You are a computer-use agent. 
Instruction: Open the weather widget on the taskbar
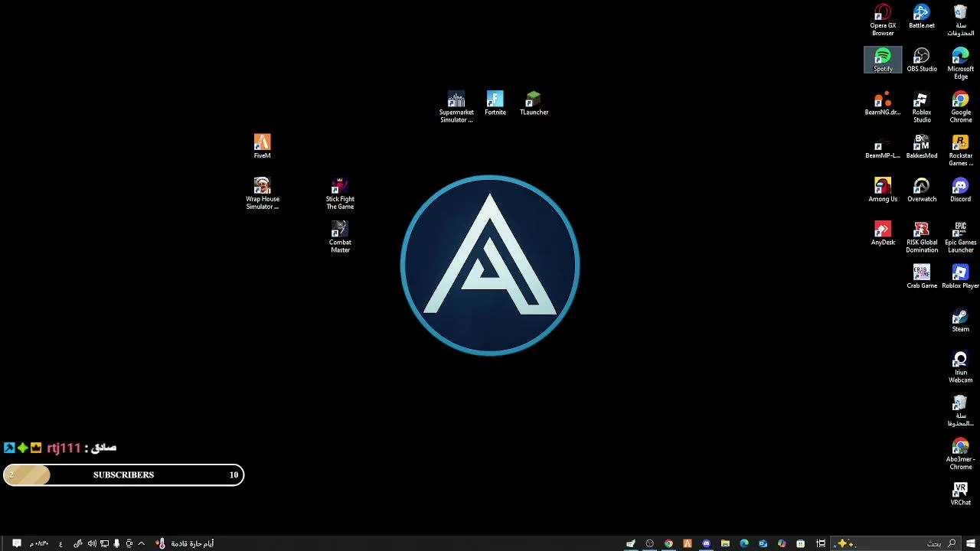pos(185,543)
